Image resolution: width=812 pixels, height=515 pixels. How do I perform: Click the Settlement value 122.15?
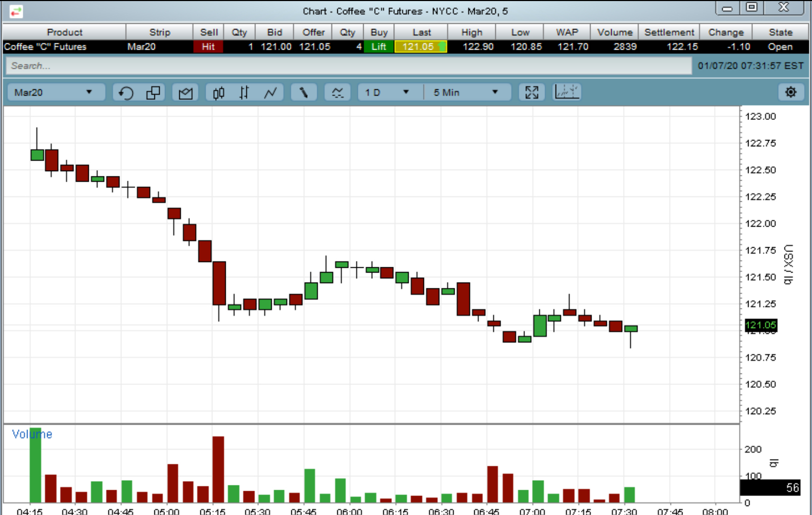point(682,46)
